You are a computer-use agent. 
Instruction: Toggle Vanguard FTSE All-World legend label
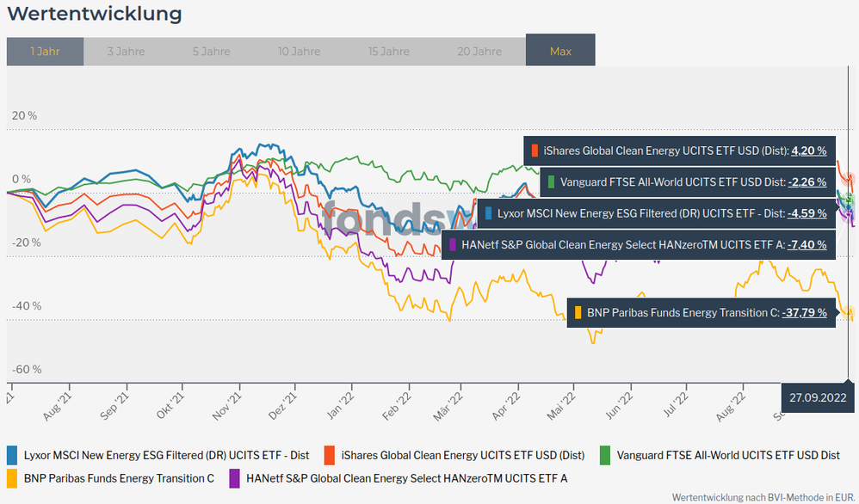tap(728, 455)
